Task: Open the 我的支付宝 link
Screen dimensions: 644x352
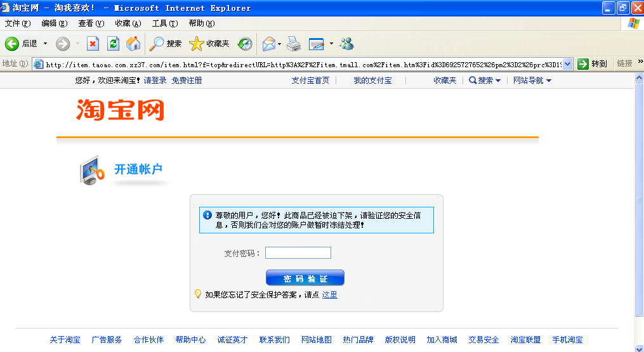Action: pyautogui.click(x=372, y=81)
